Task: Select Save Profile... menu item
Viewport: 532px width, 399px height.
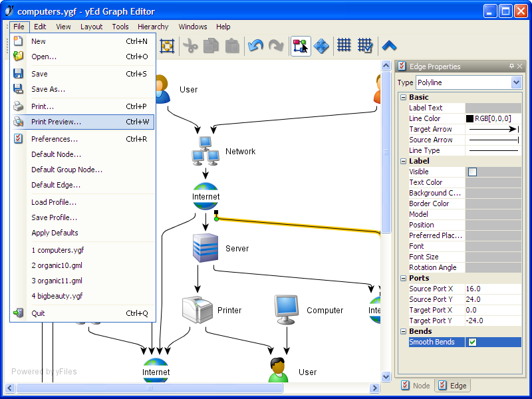Action: click(x=82, y=217)
